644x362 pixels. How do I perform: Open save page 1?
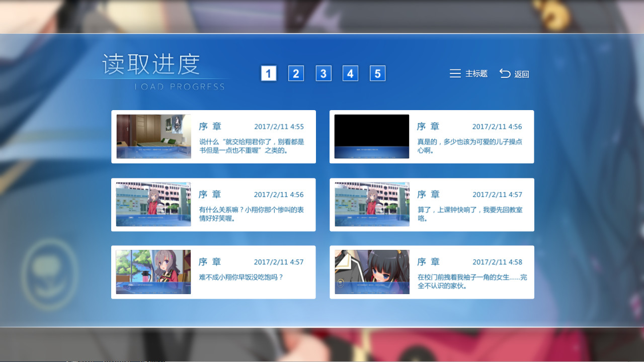click(269, 73)
